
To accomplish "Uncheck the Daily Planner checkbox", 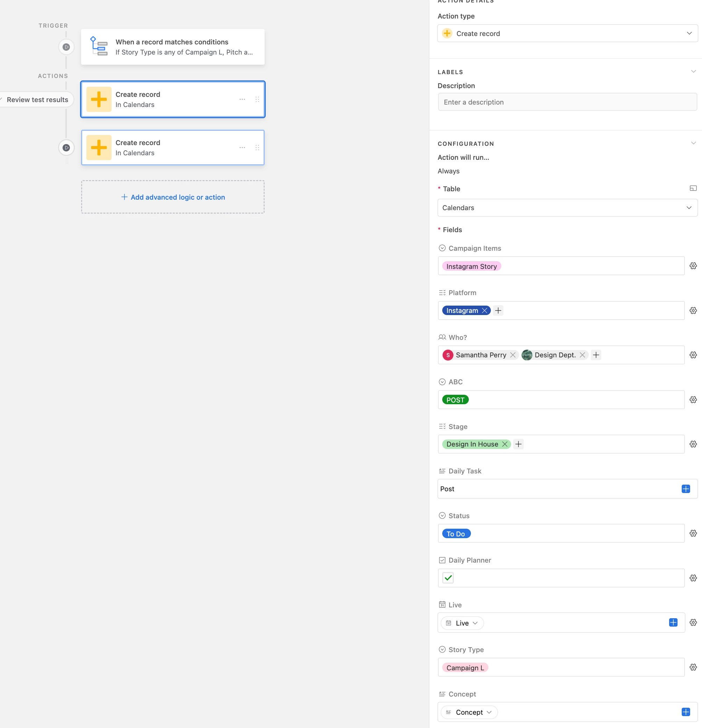I will click(448, 578).
